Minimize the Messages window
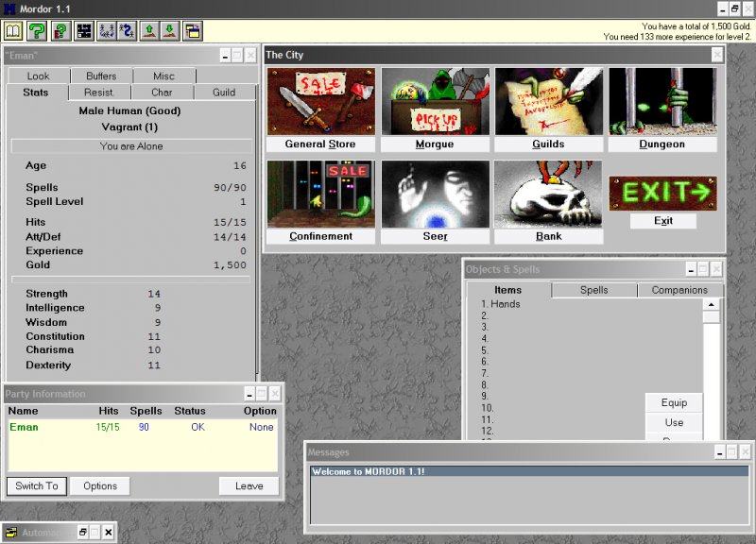 click(x=720, y=452)
